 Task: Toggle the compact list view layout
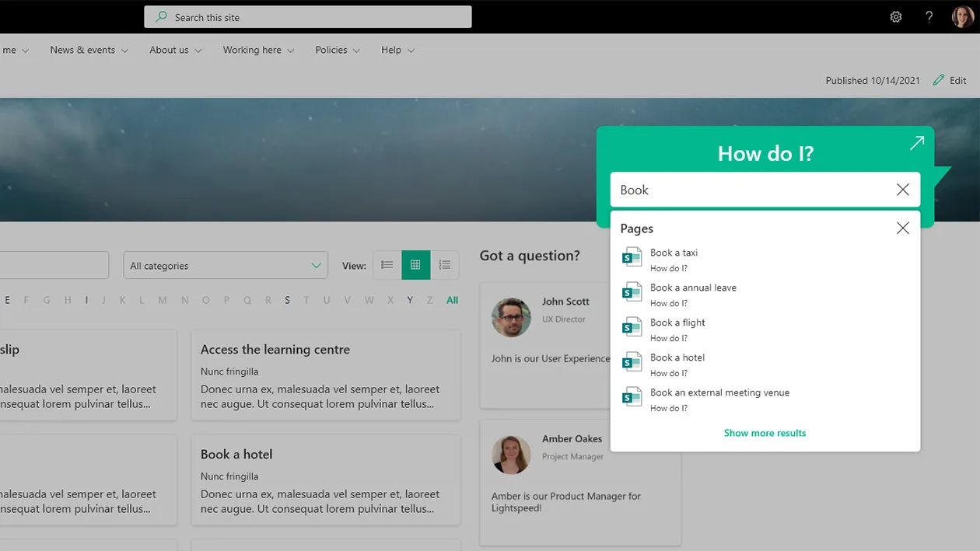click(444, 265)
